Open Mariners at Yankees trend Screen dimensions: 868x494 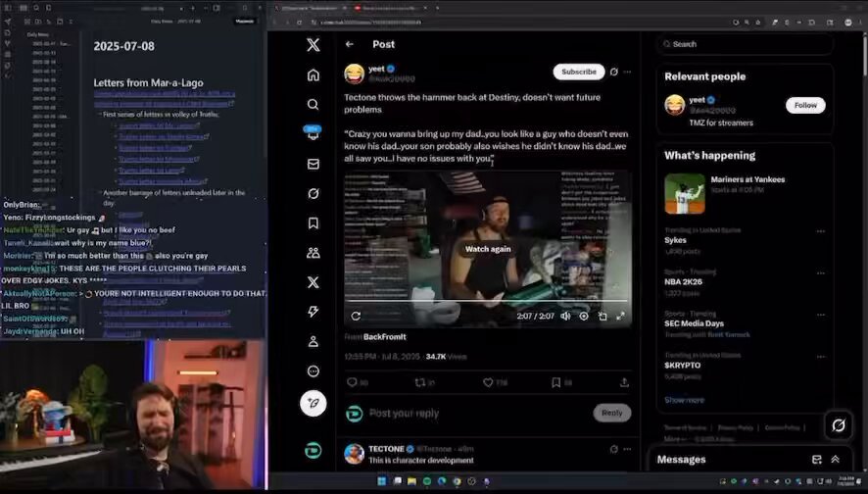747,179
